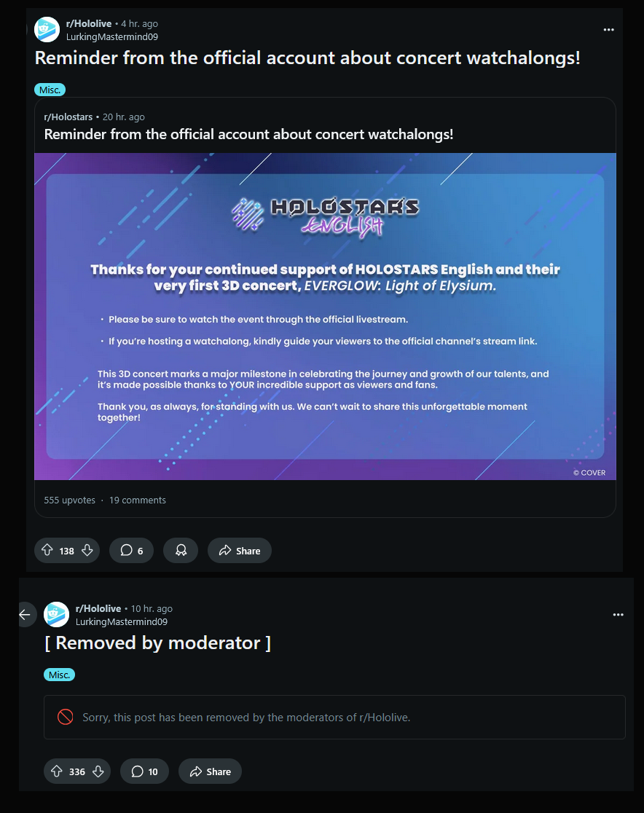The image size is (644, 813).
Task: Open the r/Holostars crosspost source link
Action: pos(68,117)
